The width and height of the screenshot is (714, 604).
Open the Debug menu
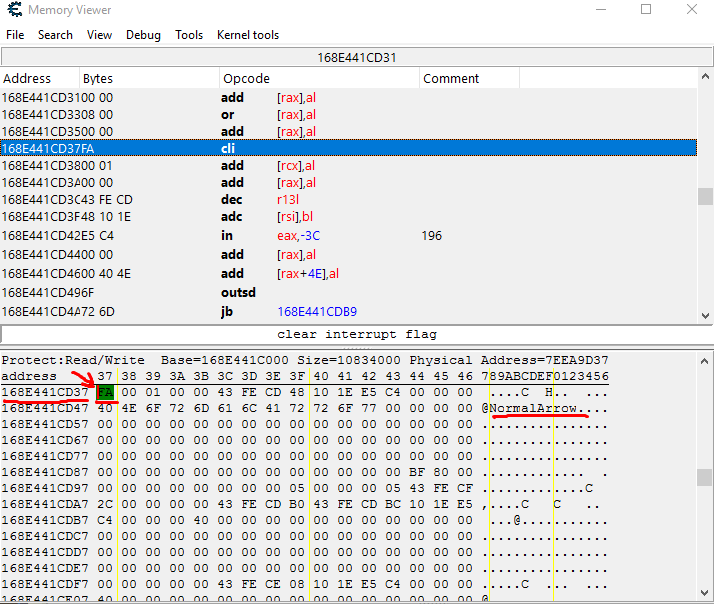click(143, 35)
